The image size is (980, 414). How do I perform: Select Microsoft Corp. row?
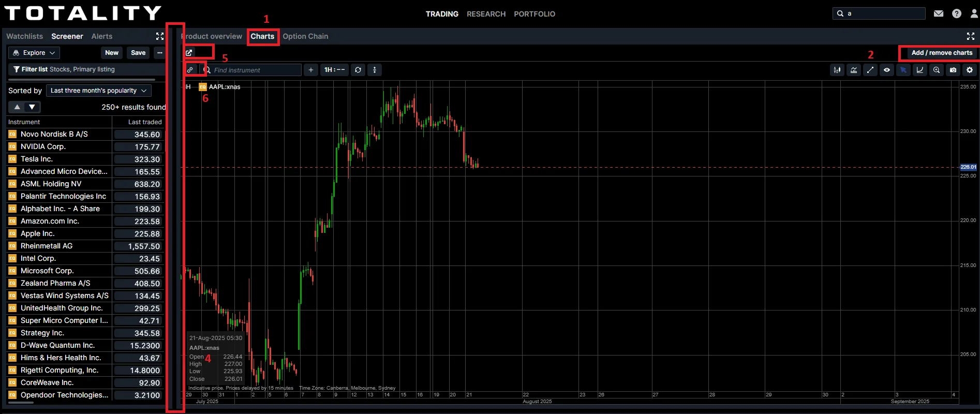point(85,271)
